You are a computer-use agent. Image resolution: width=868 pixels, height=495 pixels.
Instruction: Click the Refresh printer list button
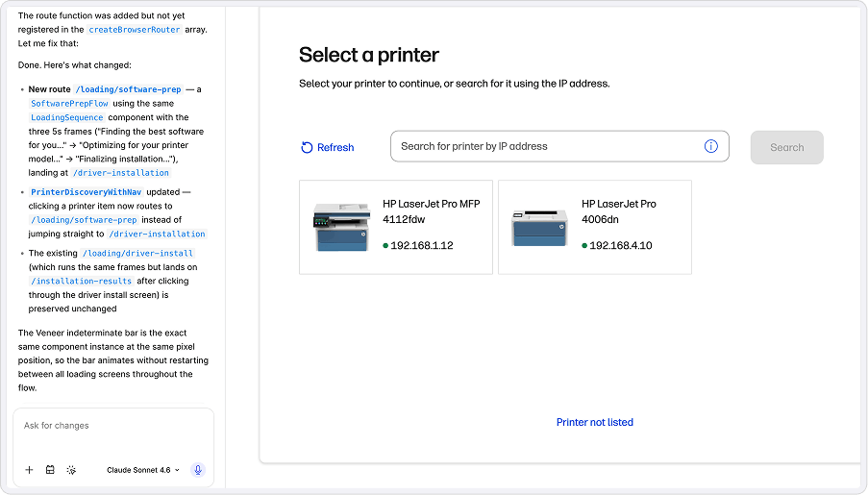[327, 147]
